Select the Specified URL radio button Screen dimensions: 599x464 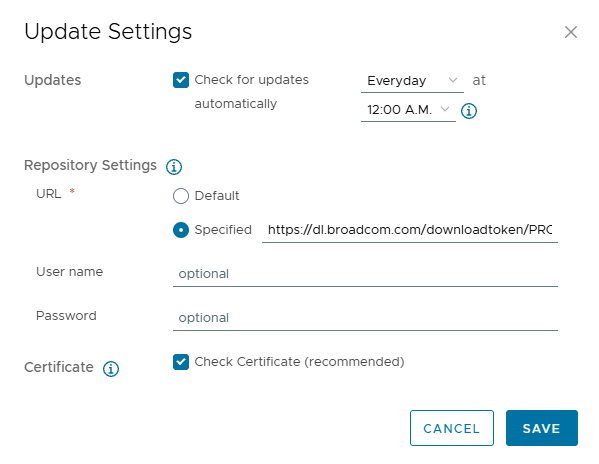[x=181, y=230]
